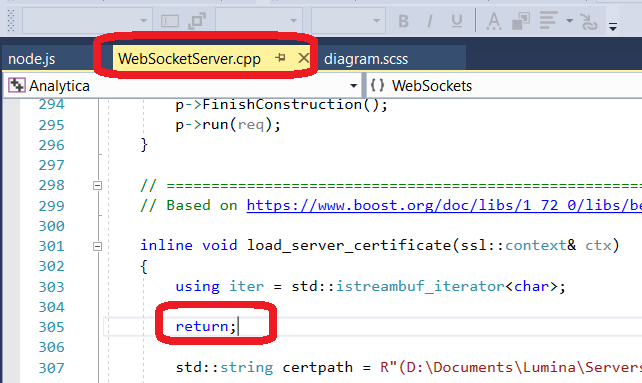Click the overlapping squares toolbar icon
This screenshot has width=642, height=383.
(197, 21)
